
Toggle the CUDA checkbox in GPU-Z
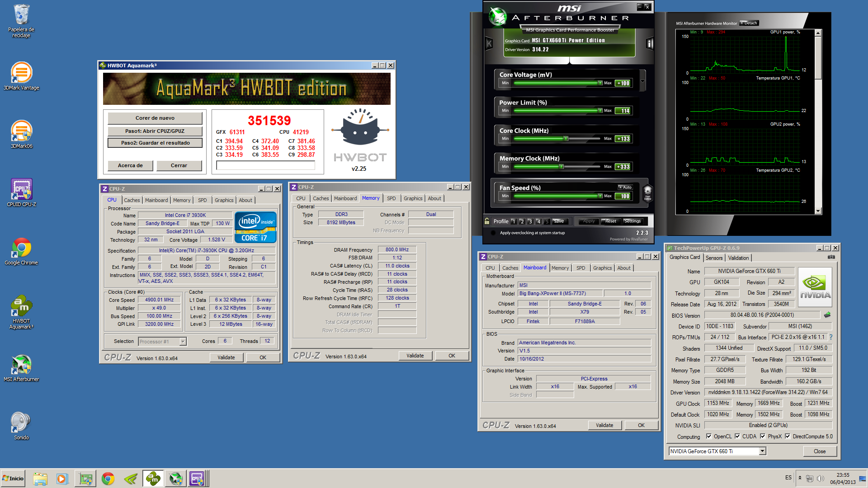click(x=737, y=436)
